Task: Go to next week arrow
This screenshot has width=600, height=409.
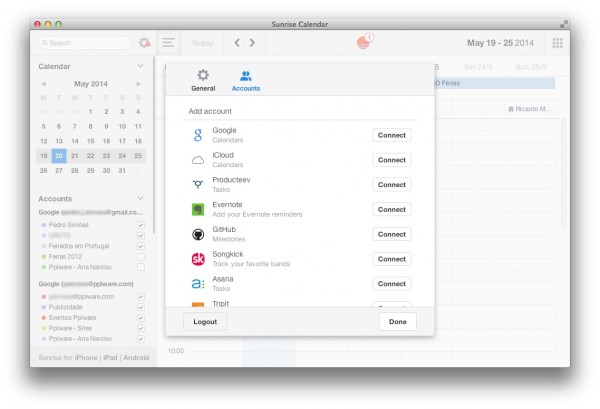Action: (252, 42)
